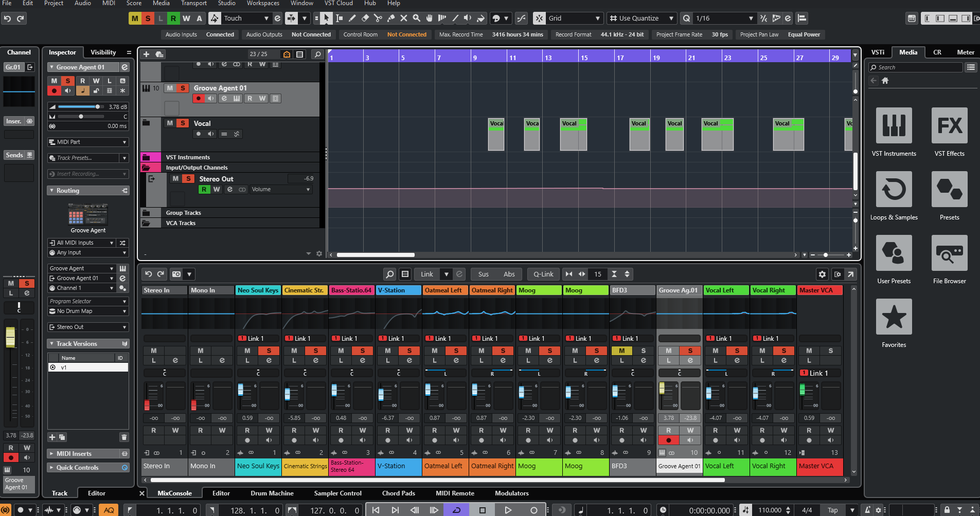
Task: Select the Glue tool in the toolbar
Action: coord(390,19)
